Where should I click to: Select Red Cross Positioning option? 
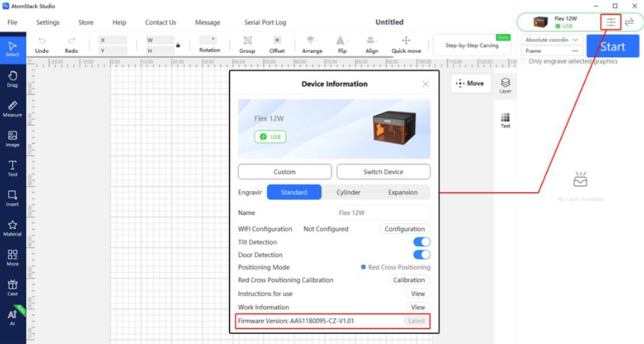point(395,267)
